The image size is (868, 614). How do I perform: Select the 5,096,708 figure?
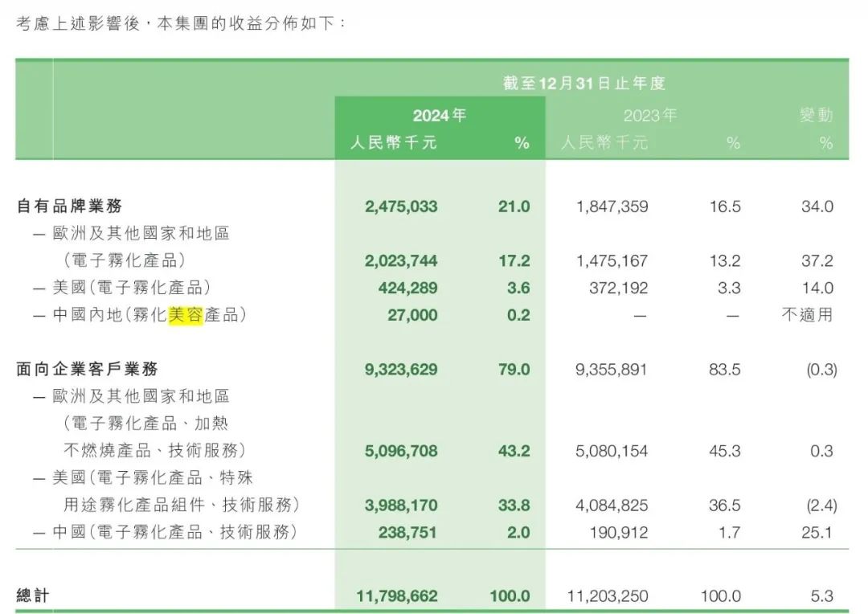click(x=401, y=451)
